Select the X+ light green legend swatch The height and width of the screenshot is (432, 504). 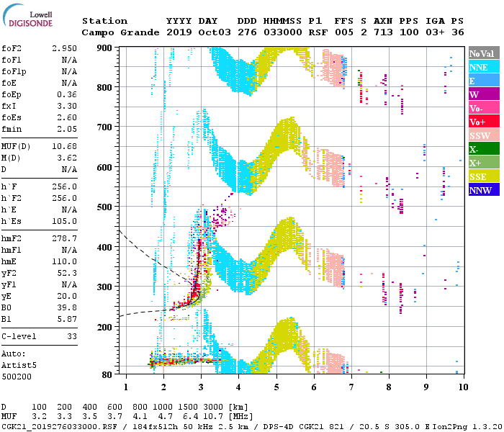(484, 163)
